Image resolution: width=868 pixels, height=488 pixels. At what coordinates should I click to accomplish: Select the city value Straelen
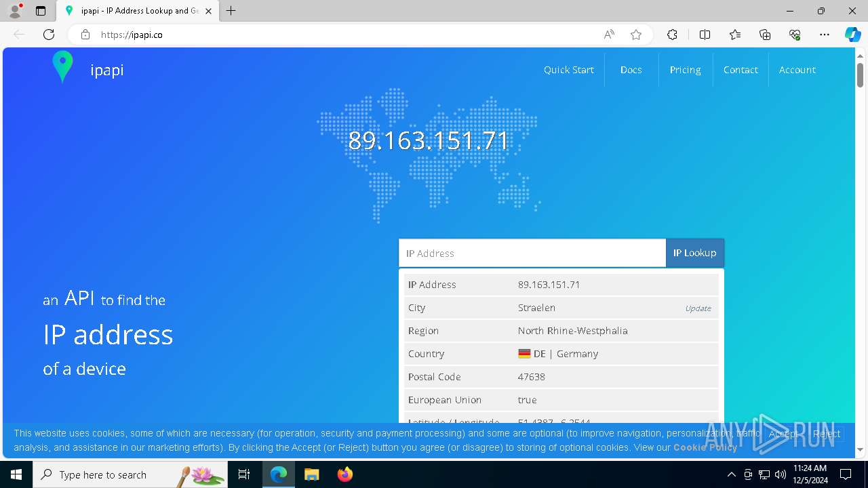(x=536, y=308)
